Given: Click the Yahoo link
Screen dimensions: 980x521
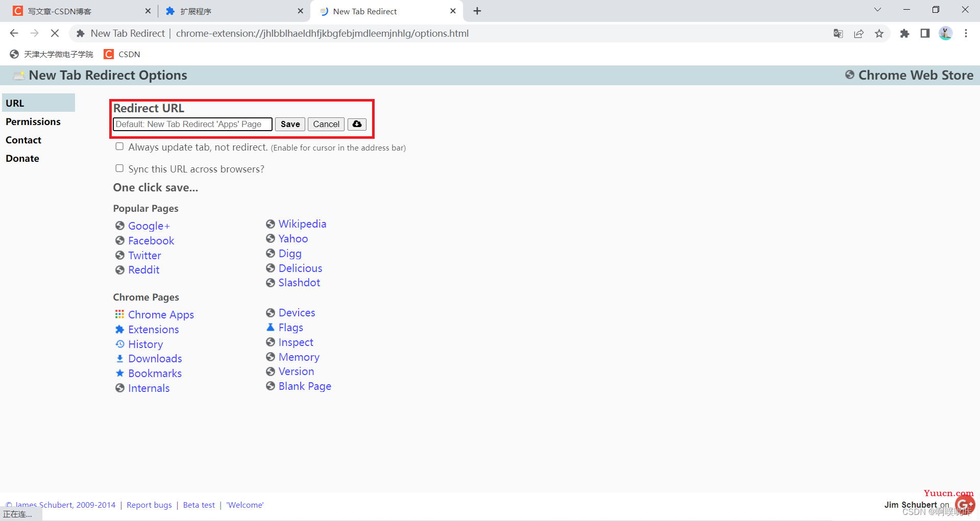Looking at the screenshot, I should (293, 238).
